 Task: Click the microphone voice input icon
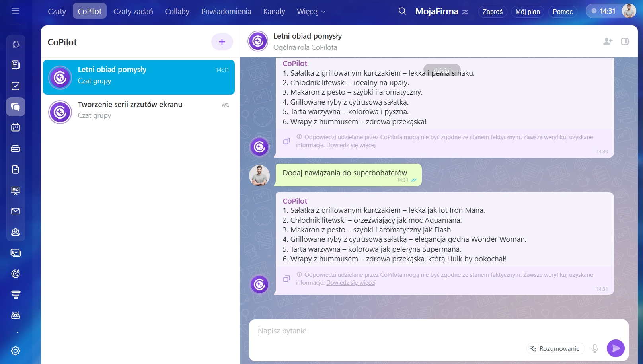click(x=594, y=348)
